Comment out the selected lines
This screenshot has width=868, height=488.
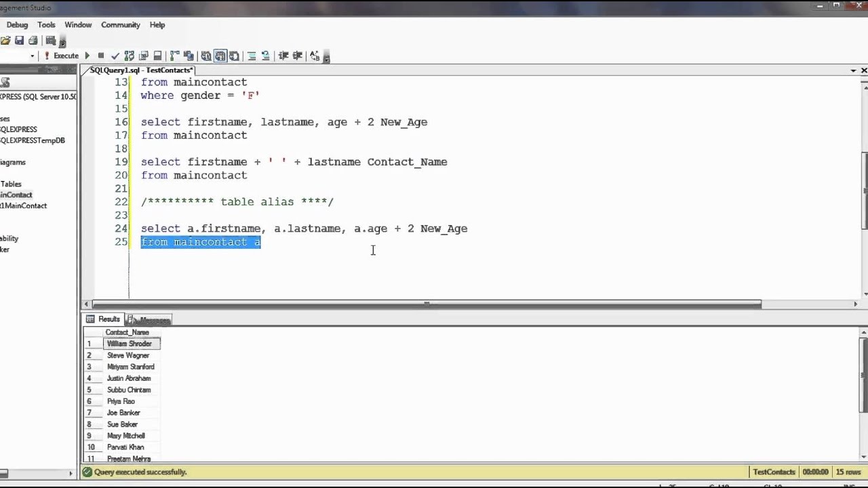click(252, 56)
